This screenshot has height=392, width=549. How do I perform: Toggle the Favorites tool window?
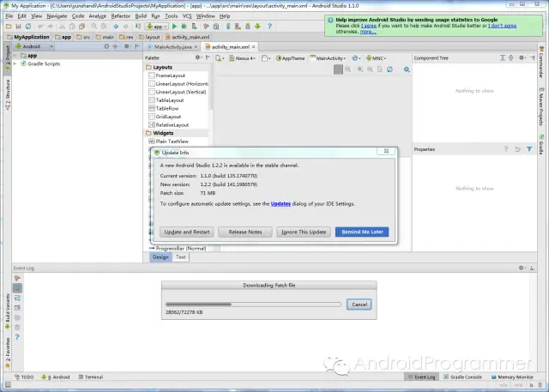pyautogui.click(x=8, y=353)
